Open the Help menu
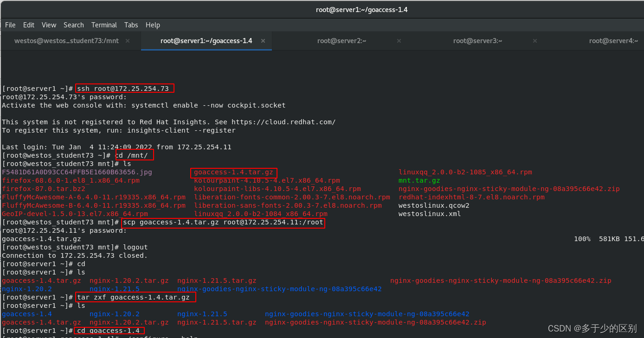644x338 pixels. click(153, 25)
